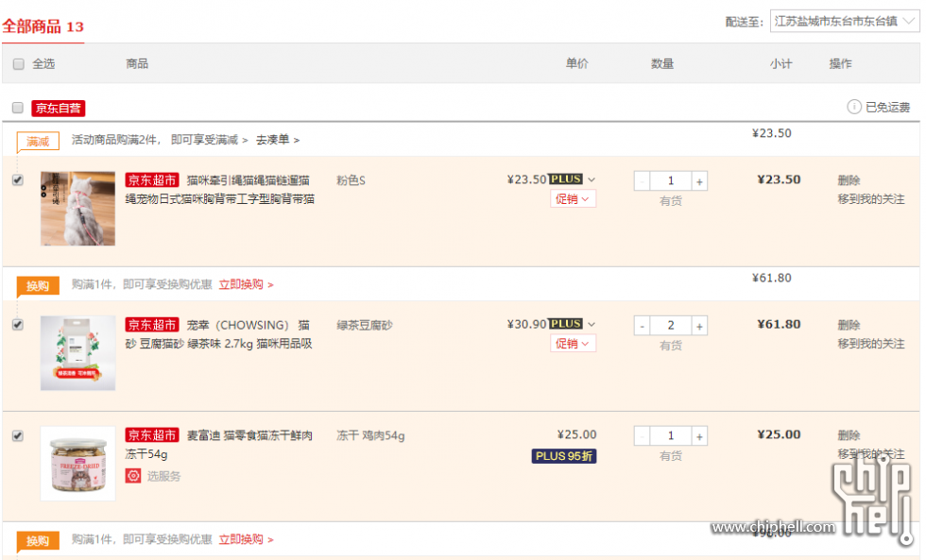Click the PLUS 95折 badge
The image size is (926, 560).
coord(564,456)
